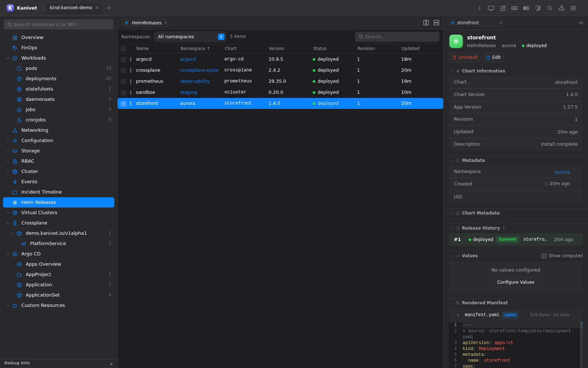Focus the Search resources input field

(x=58, y=24)
